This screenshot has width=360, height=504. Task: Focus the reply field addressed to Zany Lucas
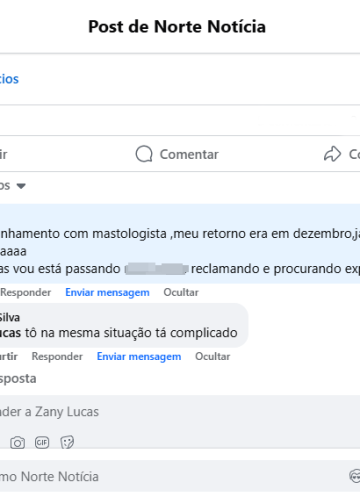180,412
